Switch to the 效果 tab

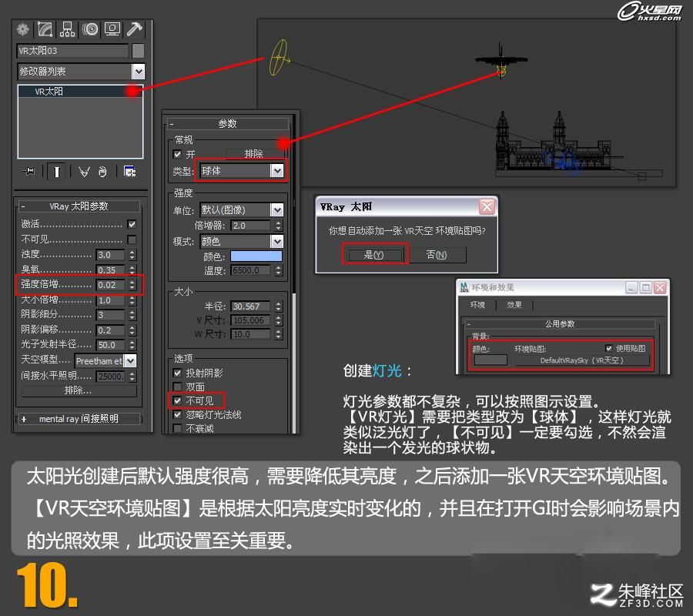click(514, 305)
